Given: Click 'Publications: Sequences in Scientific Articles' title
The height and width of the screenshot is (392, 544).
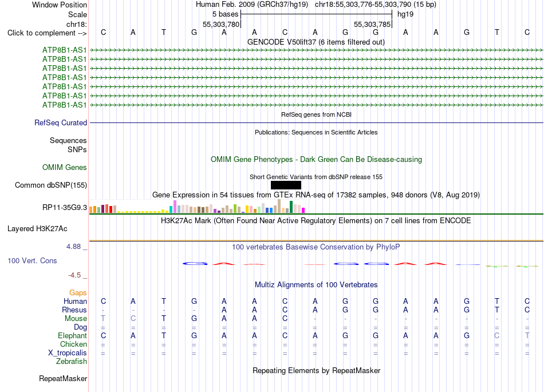Looking at the screenshot, I should tap(316, 132).
